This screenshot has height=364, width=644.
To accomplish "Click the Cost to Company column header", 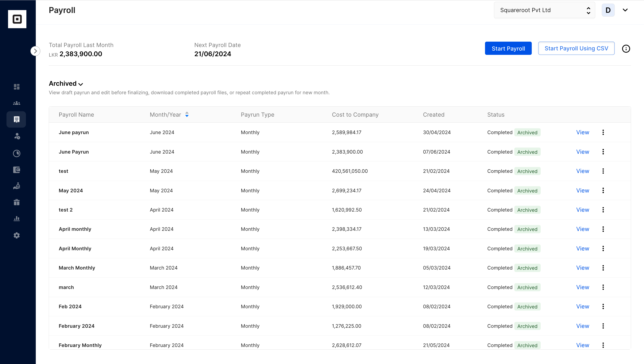I will 355,115.
